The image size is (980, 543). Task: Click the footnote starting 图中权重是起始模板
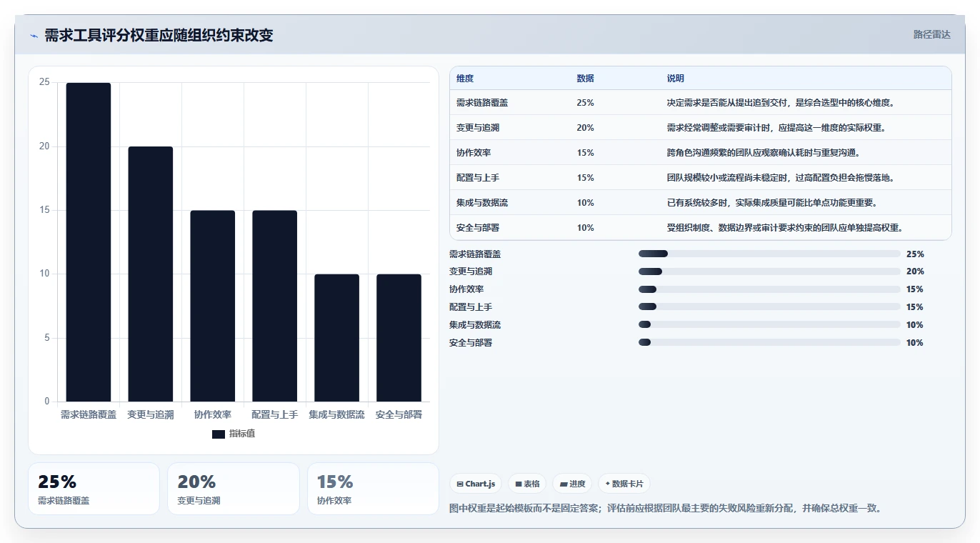coord(665,509)
